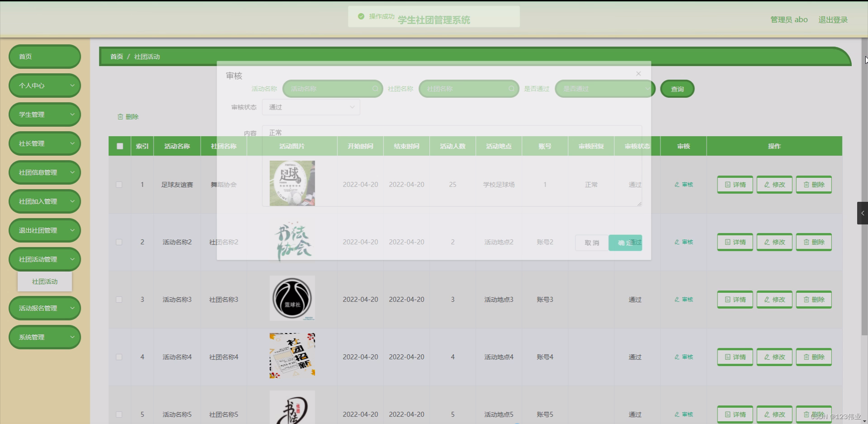Open the 系统管理 sidebar menu
868x424 pixels.
click(45, 337)
